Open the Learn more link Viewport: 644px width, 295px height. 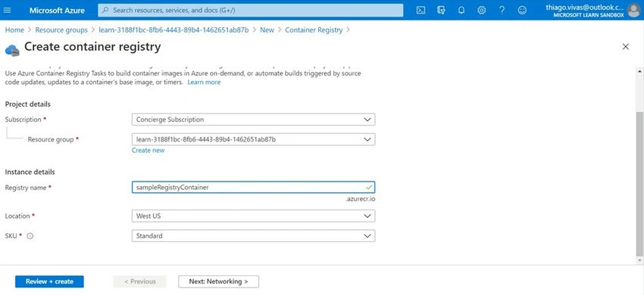(x=204, y=82)
